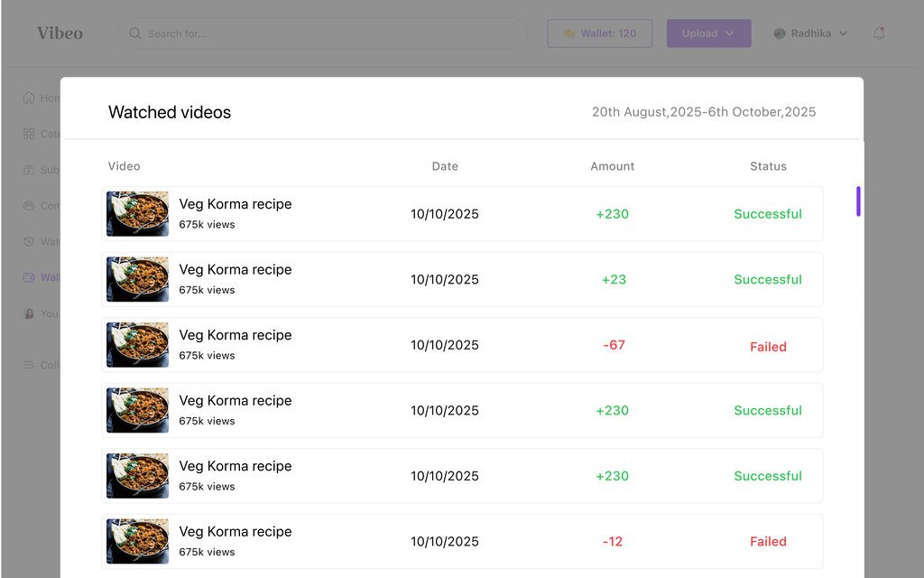Click the Date column header
Screen dimensions: 924x578
445,166
